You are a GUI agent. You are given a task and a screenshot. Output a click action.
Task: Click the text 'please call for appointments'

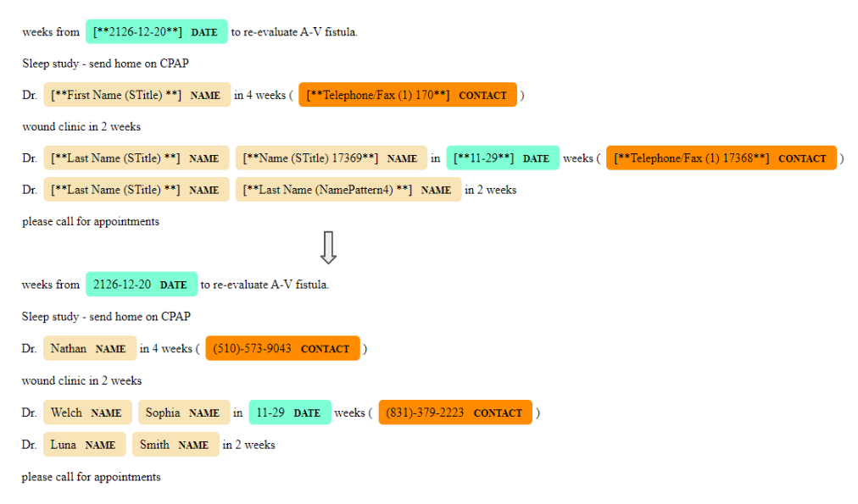click(x=90, y=221)
